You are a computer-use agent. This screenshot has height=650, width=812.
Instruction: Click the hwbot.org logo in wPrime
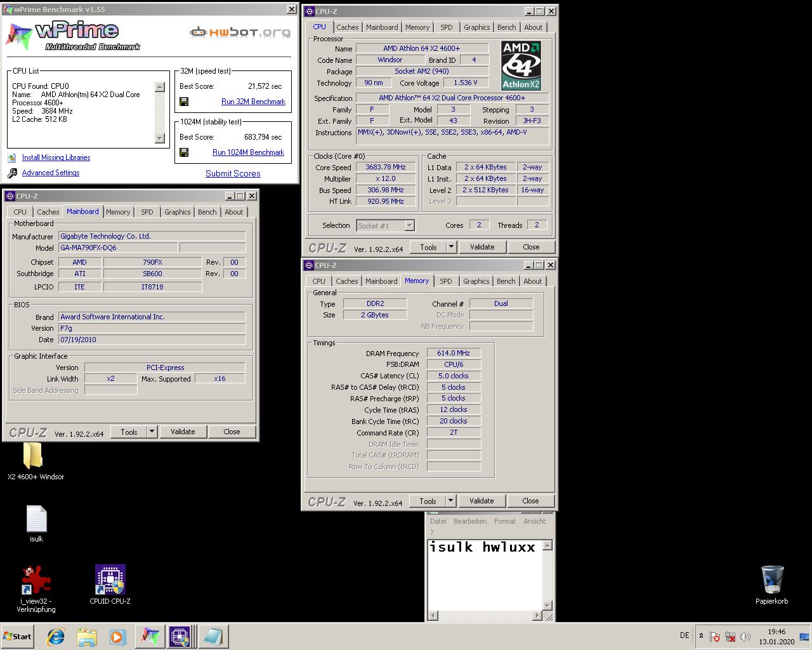coord(240,32)
